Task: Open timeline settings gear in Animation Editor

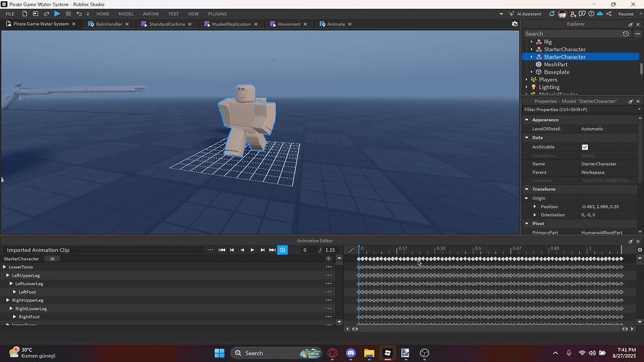Action: click(x=640, y=250)
